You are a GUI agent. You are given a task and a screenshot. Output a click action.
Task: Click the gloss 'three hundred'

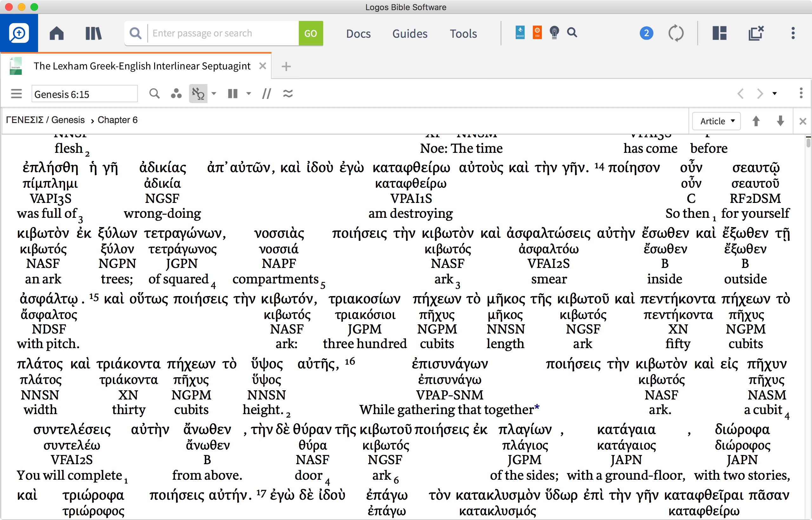pyautogui.click(x=365, y=344)
